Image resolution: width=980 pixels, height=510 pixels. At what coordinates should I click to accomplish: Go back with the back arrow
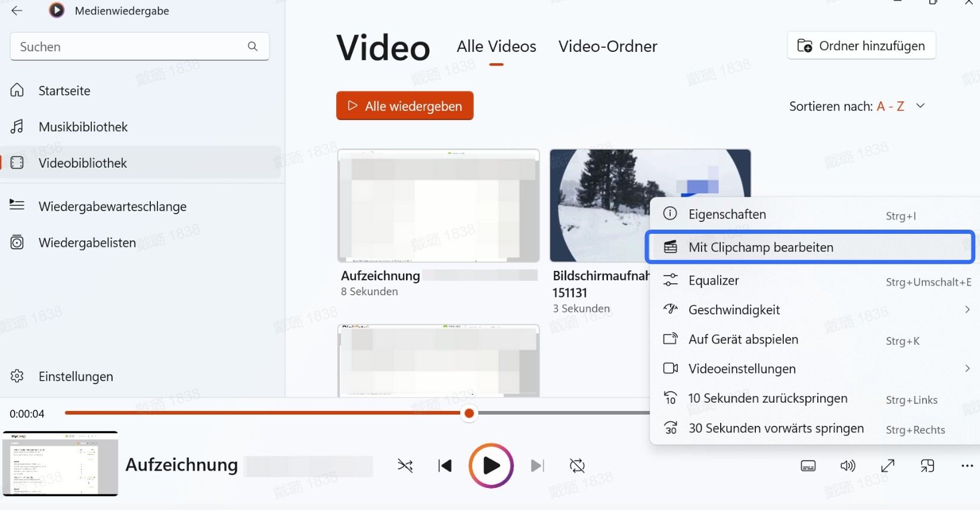pos(17,10)
